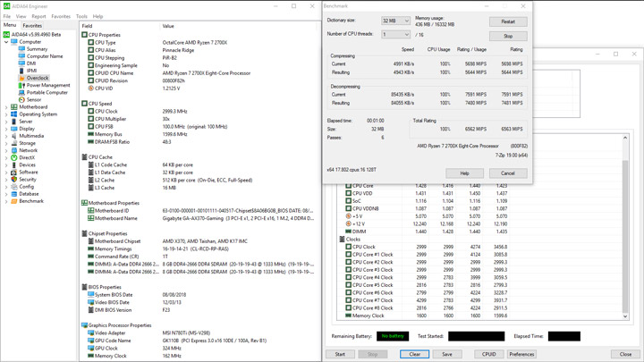Open Power Management icon in tree
This screenshot has height=362, width=644.
[21, 86]
